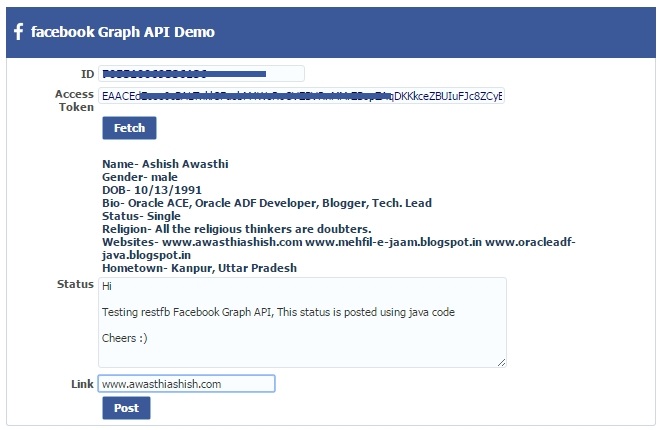The image size is (660, 430).
Task: Click the Facebook f logo icon
Action: (18, 32)
